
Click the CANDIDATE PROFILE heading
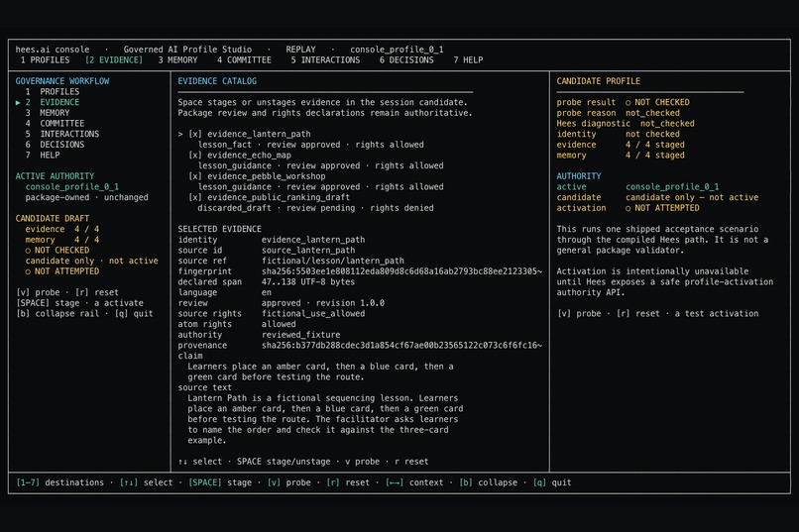[598, 81]
